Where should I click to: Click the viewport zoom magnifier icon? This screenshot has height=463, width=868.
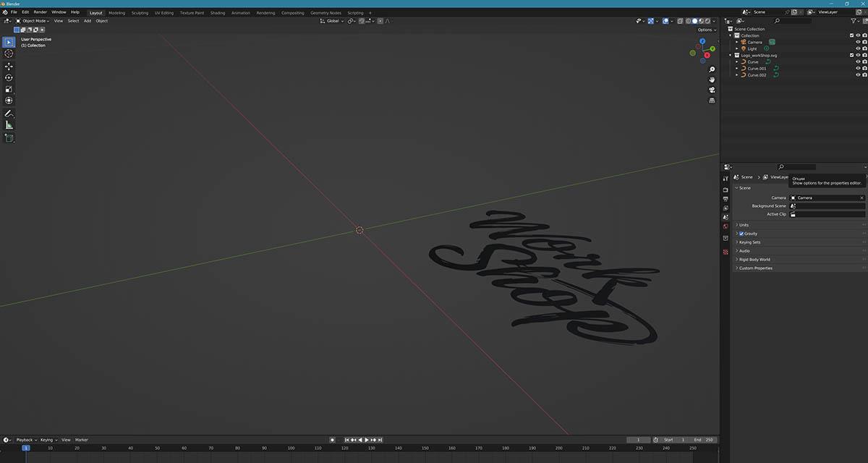(x=712, y=69)
